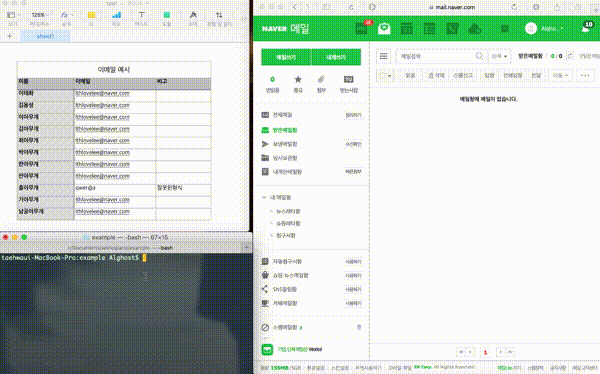This screenshot has height=374, width=600.
Task: Open the account profile dropdown in Naver header
Action: point(545,28)
